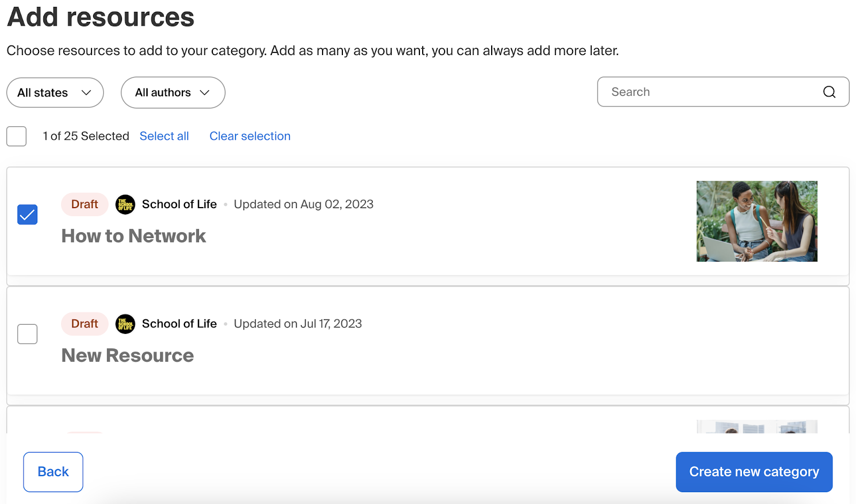This screenshot has height=504, width=856.
Task: Click the Back button
Action: click(x=53, y=472)
